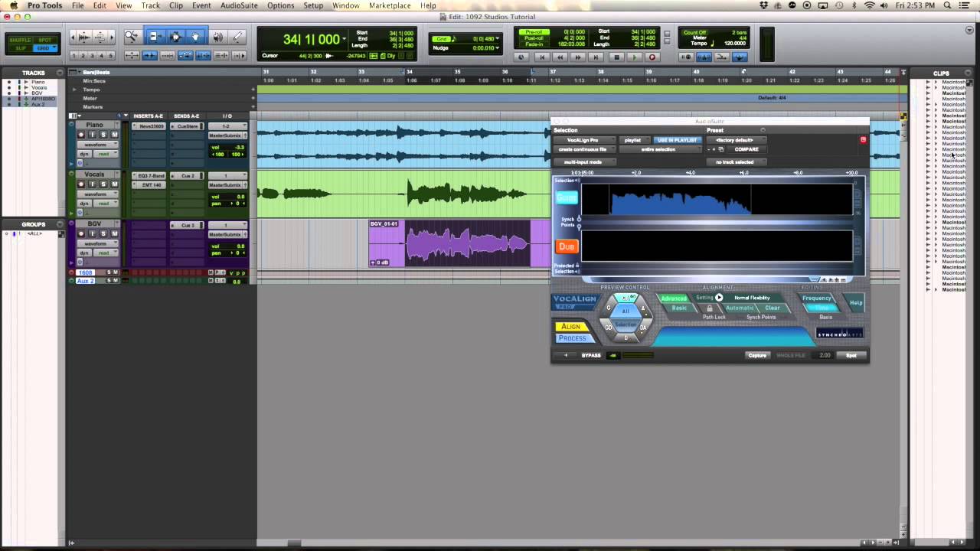Click Go to End transport button
Image resolution: width=980 pixels, height=551 pixels.
tap(597, 57)
